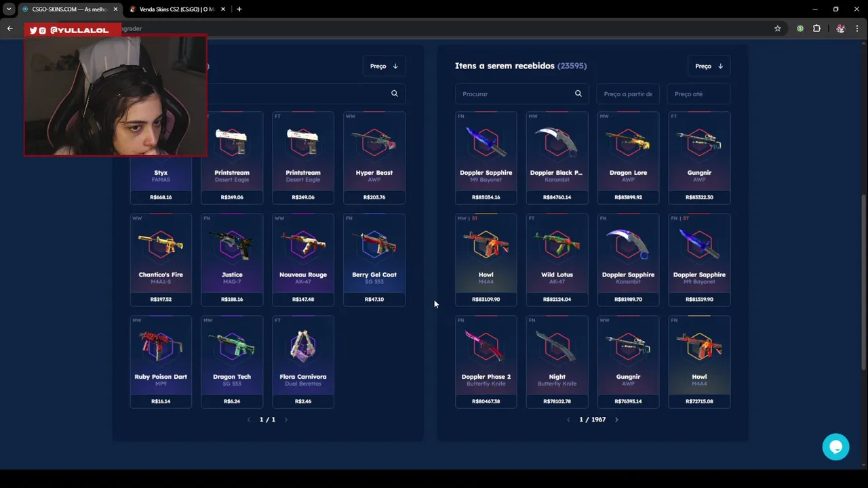Open the chat support bubble icon
Viewport: 868px width, 488px height.
tap(835, 447)
